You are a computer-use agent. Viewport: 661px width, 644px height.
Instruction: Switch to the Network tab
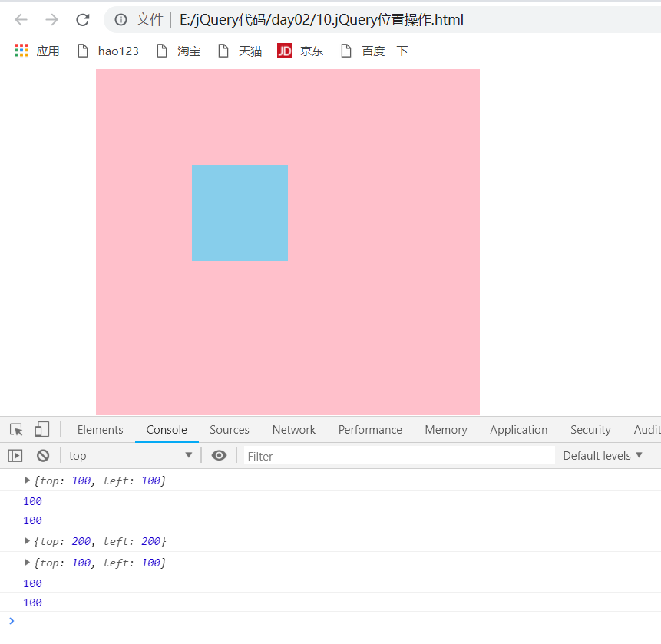[x=294, y=430]
